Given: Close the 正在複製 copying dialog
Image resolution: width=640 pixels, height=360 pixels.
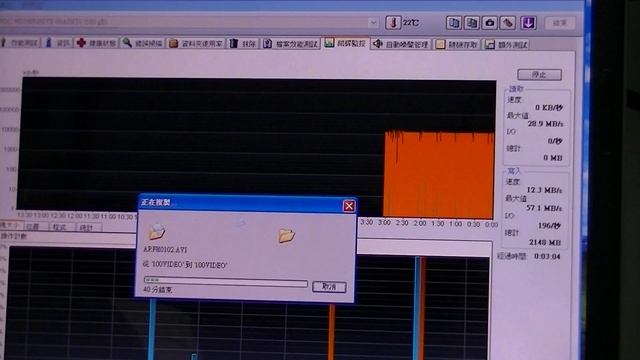Looking at the screenshot, I should pyautogui.click(x=349, y=206).
